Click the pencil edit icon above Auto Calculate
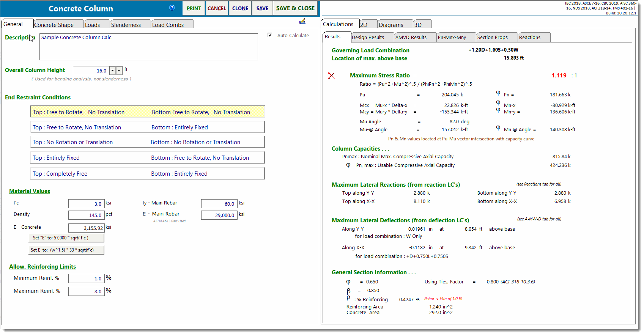The height and width of the screenshot is (335, 644). pos(302,22)
